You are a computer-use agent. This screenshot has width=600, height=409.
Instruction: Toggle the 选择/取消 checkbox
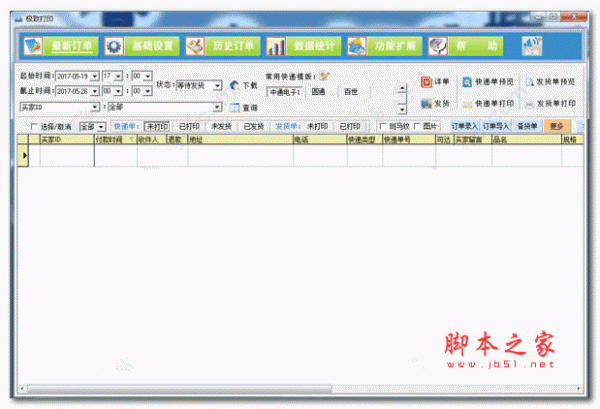point(34,126)
